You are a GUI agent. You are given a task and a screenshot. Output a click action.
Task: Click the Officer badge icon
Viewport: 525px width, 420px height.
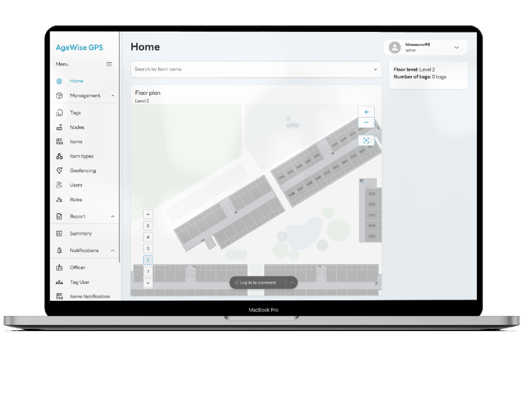tap(59, 268)
